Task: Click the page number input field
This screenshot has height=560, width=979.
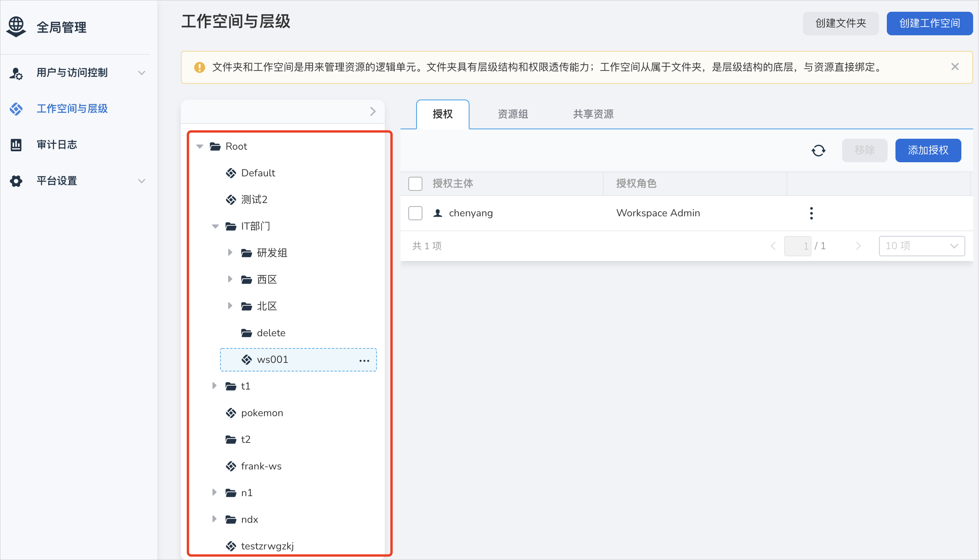Action: [x=797, y=246]
